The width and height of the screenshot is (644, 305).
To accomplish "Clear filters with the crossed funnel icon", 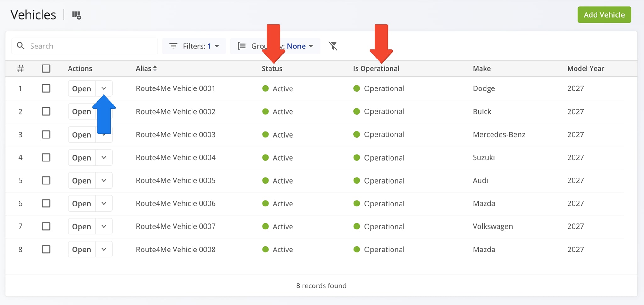I will point(333,46).
